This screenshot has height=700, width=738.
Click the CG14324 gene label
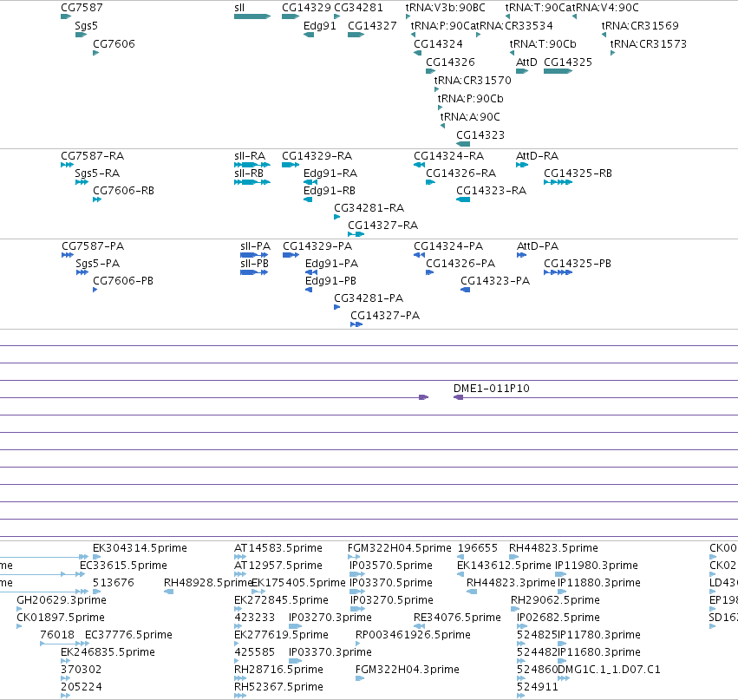coord(438,43)
